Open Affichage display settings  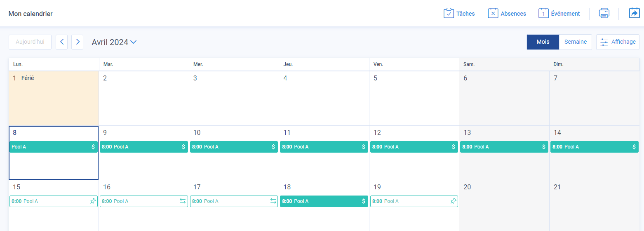point(618,42)
